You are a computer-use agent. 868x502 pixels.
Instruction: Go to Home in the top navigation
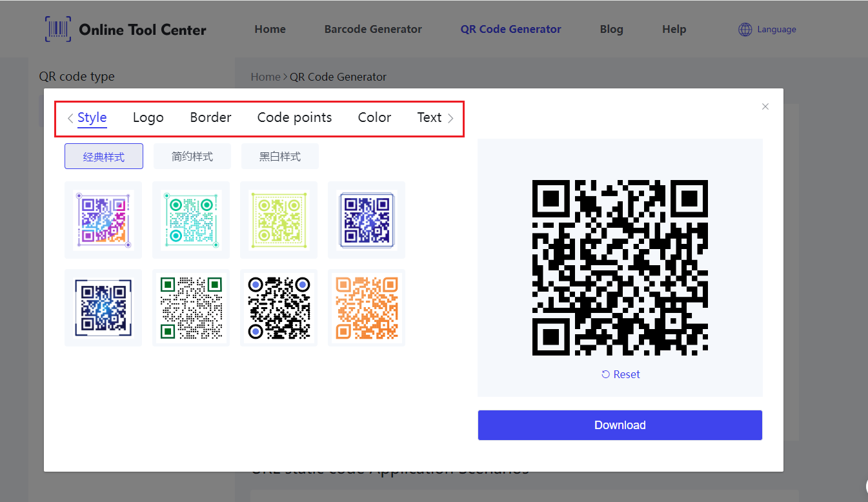pos(270,29)
